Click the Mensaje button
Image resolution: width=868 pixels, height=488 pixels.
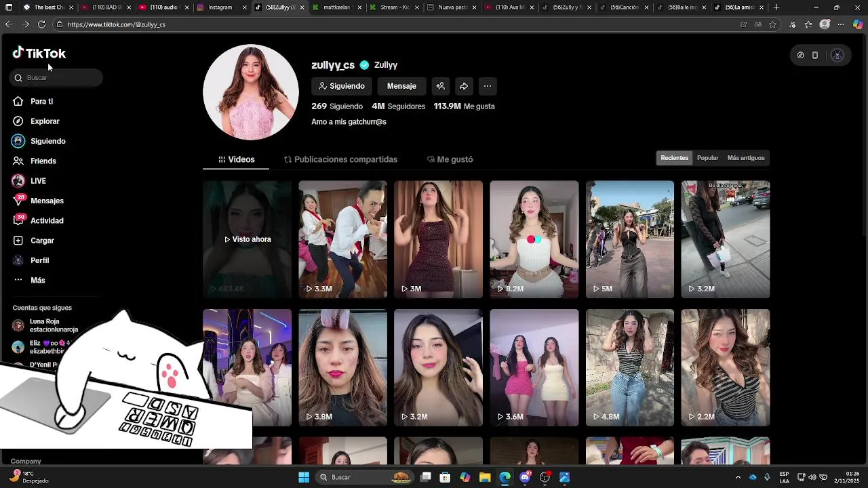(x=401, y=86)
